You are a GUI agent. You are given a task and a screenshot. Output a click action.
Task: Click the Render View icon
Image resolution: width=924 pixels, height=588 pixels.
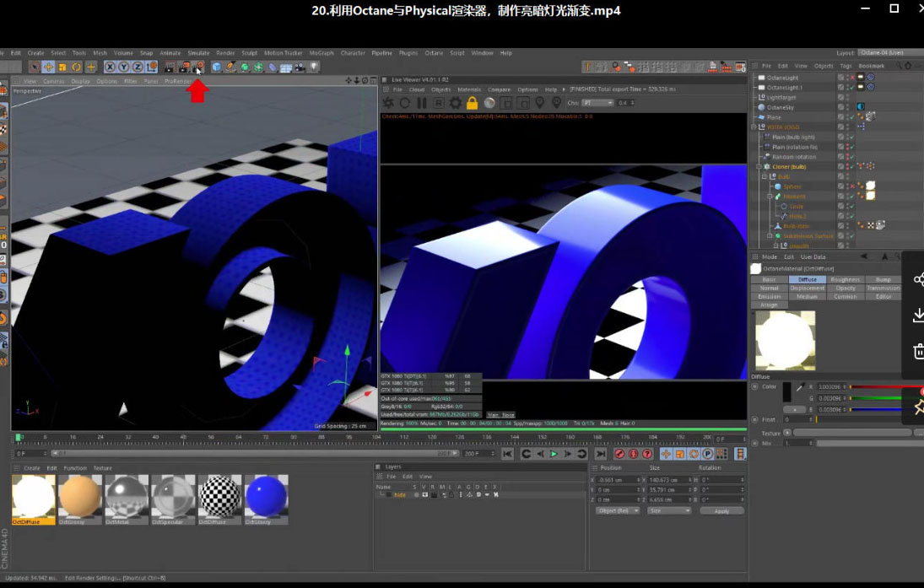pyautogui.click(x=170, y=67)
